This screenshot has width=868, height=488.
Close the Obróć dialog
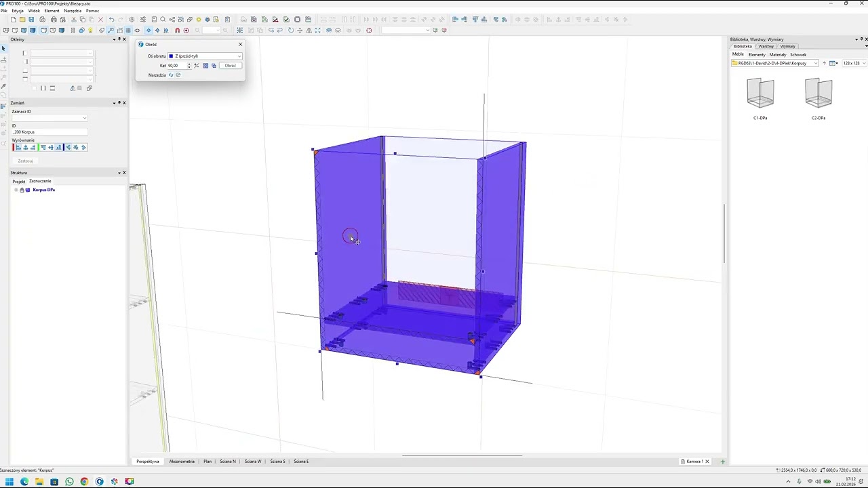[240, 45]
